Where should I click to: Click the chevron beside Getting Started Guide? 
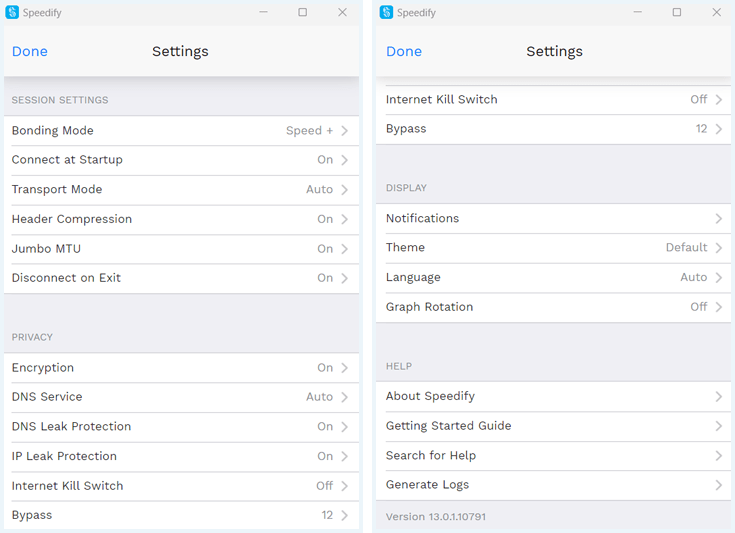(719, 426)
